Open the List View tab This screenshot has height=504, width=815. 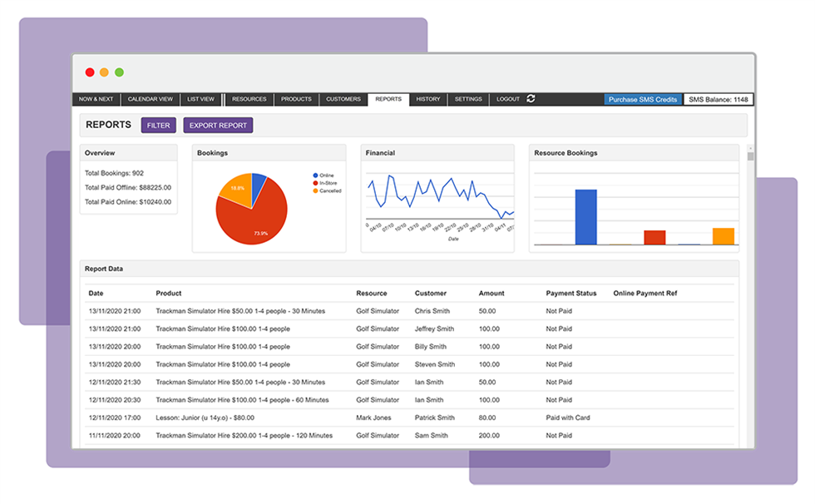200,99
